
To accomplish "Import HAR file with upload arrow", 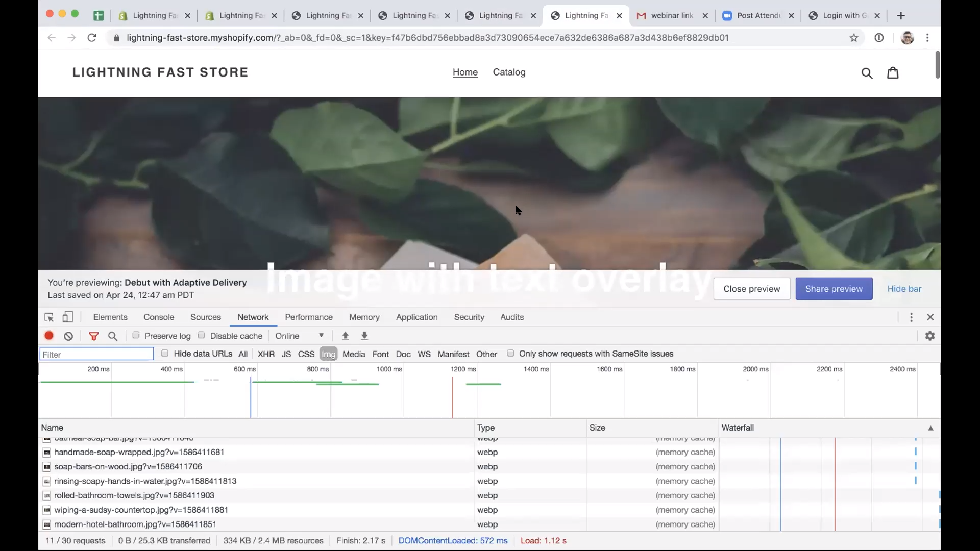I will point(346,336).
